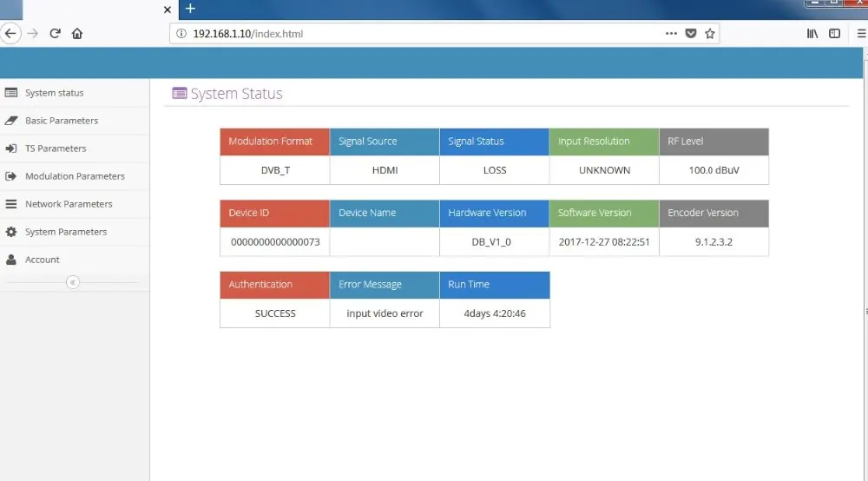This screenshot has width=868, height=481.
Task: Open the browser home page icon
Action: tap(77, 34)
